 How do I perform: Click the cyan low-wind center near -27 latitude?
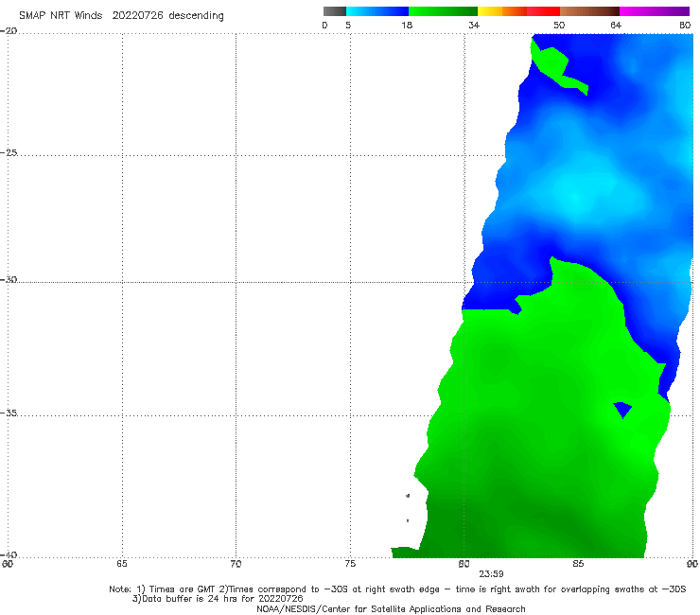576,199
